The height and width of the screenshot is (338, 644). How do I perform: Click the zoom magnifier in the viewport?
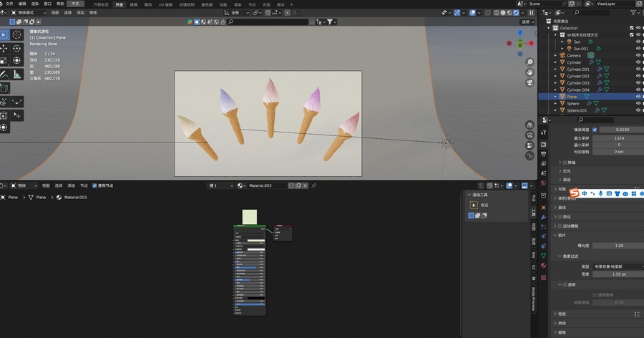(530, 62)
